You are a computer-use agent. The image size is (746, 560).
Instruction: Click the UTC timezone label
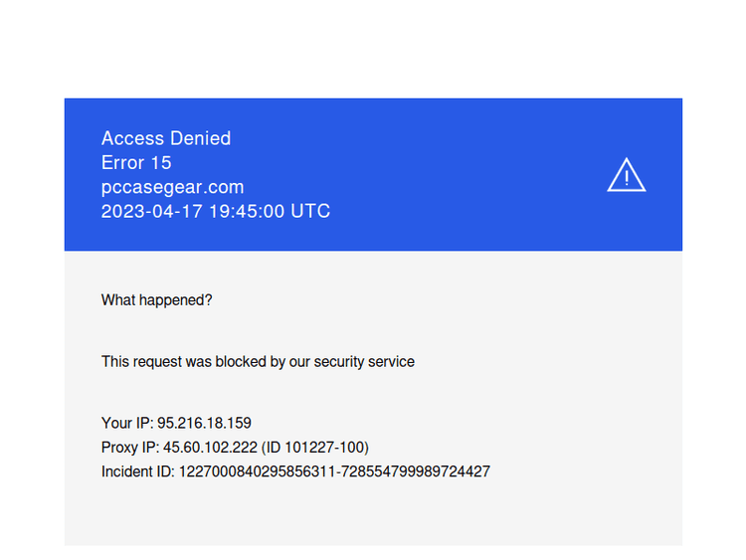pyautogui.click(x=310, y=211)
